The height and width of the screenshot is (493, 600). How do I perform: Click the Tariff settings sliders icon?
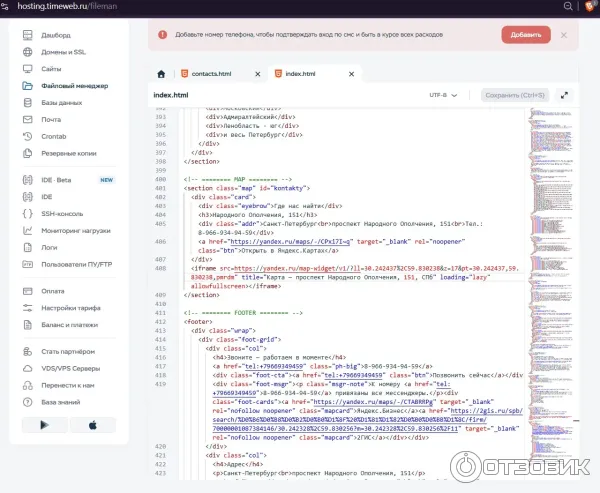tap(28, 308)
